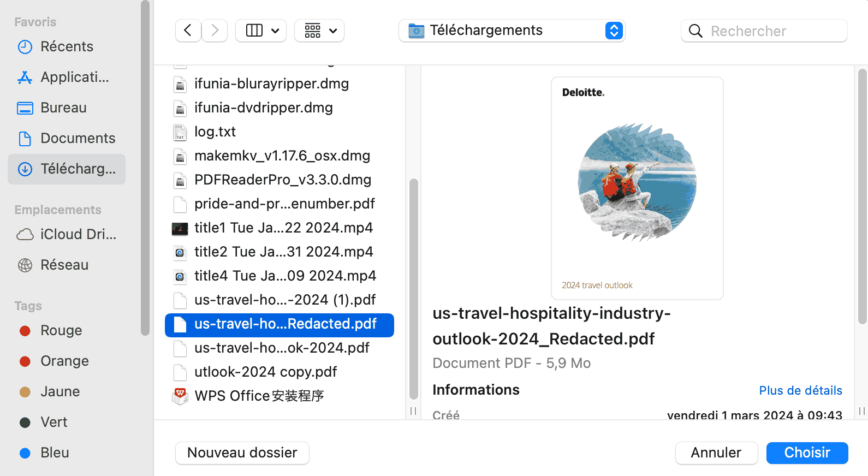Go forward with the right chevron button
The height and width of the screenshot is (476, 868).
(215, 31)
